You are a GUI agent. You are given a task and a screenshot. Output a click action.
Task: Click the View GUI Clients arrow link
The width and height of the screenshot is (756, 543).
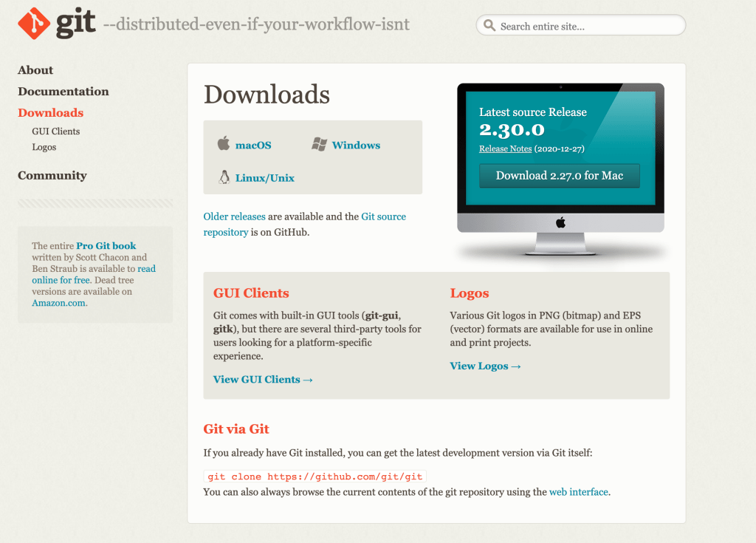263,380
